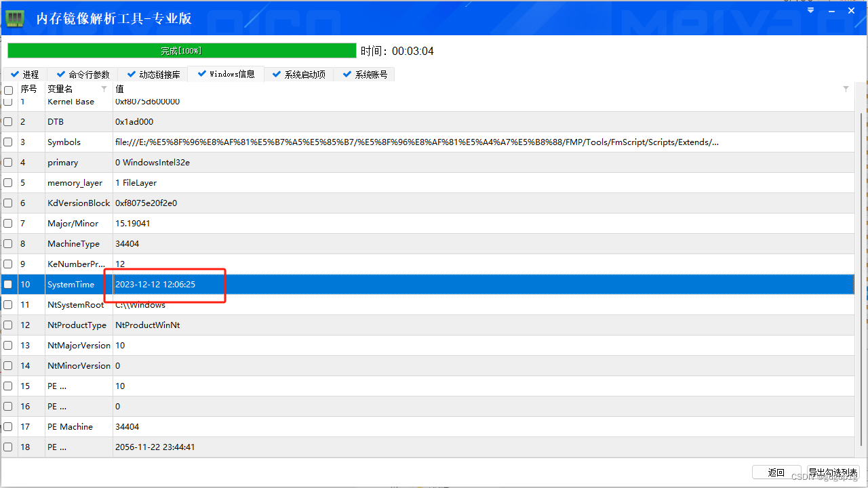Select the NtProductWinNt value
Viewport: 868px width, 488px height.
point(148,325)
